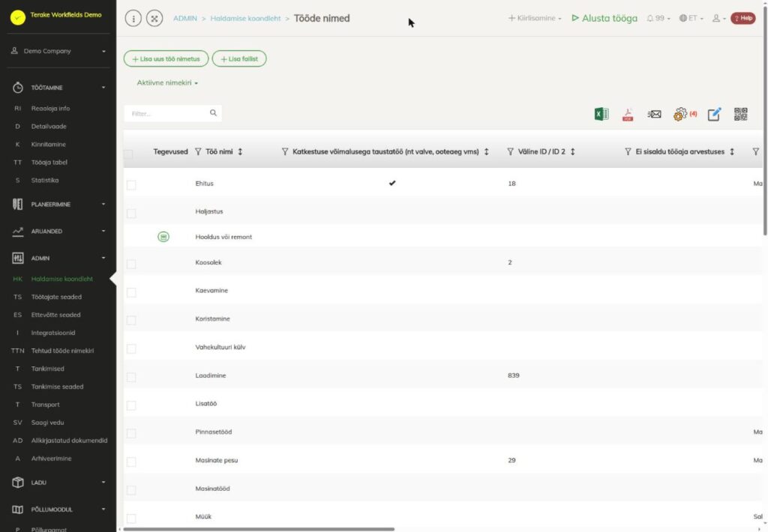Click funnel for Ei sisaldu tööaja arvestuses

coord(628,151)
